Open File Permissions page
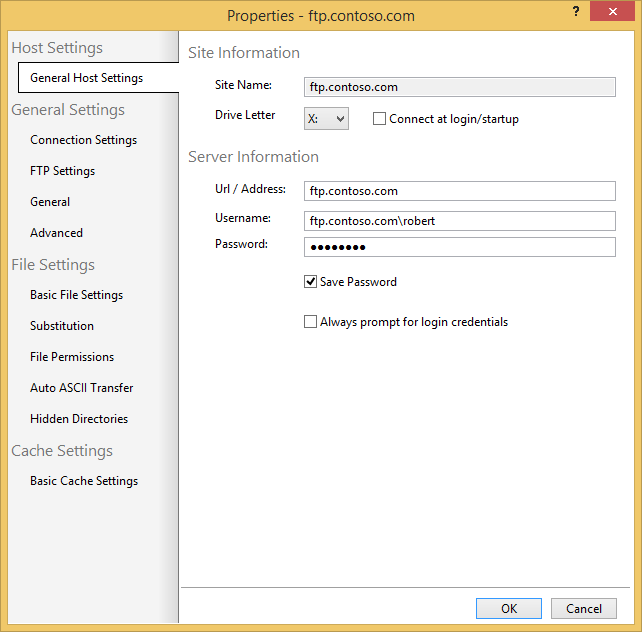Image resolution: width=642 pixels, height=632 pixels. click(x=72, y=357)
